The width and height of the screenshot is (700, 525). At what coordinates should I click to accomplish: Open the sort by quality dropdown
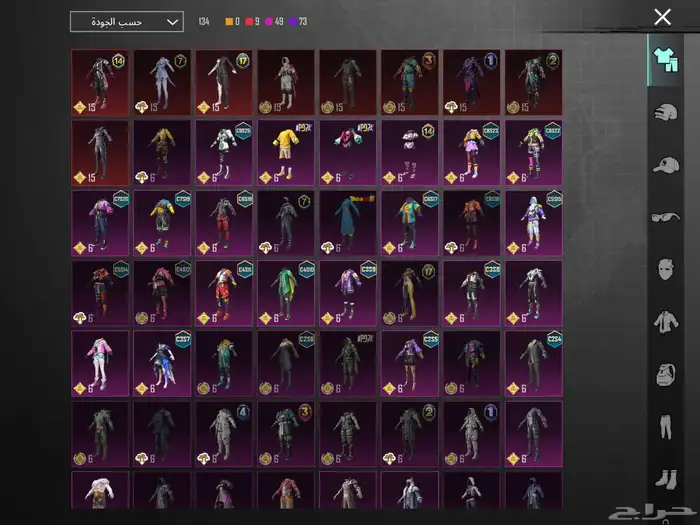click(127, 21)
